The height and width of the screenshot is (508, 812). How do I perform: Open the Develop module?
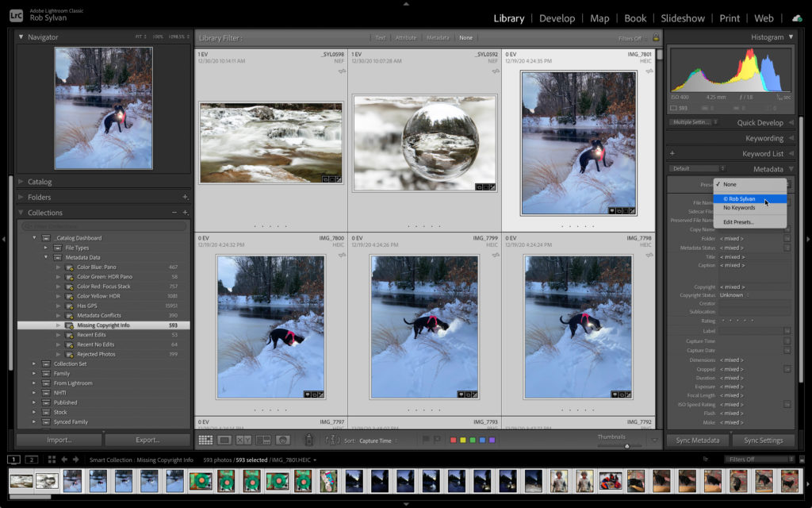[556, 18]
